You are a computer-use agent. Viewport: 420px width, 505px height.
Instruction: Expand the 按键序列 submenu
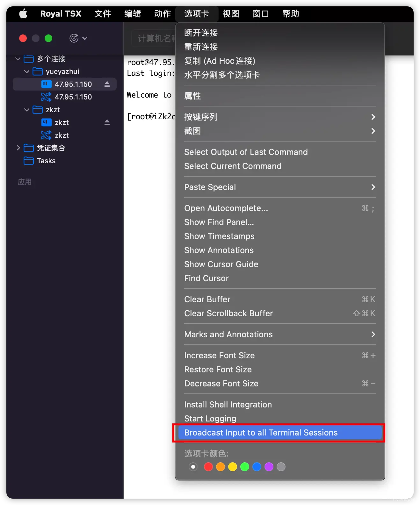(x=280, y=117)
